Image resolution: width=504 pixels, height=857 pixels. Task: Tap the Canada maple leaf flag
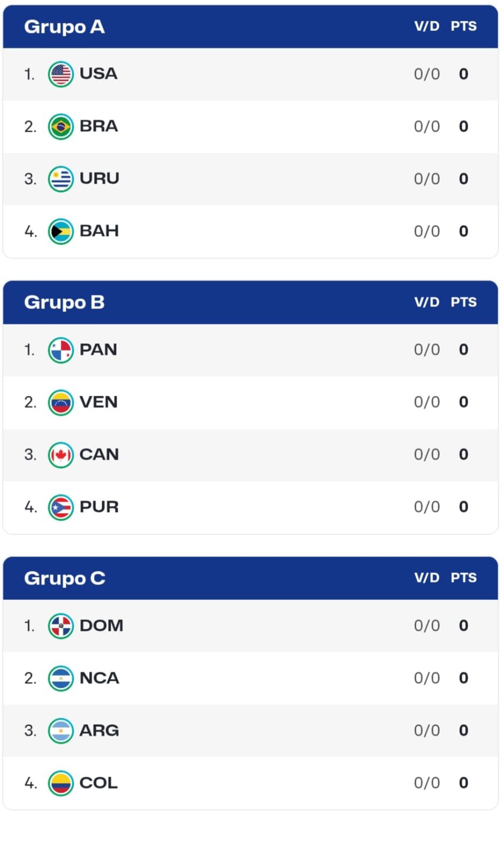click(61, 455)
